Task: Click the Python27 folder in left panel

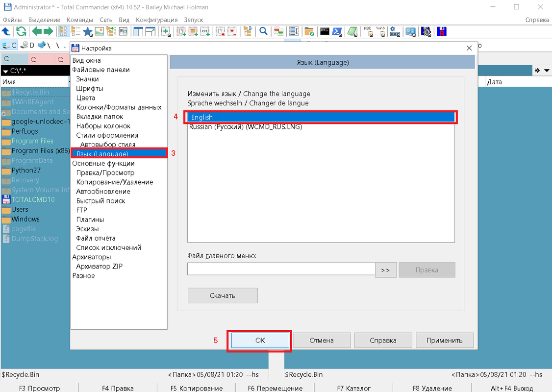Action: click(26, 171)
